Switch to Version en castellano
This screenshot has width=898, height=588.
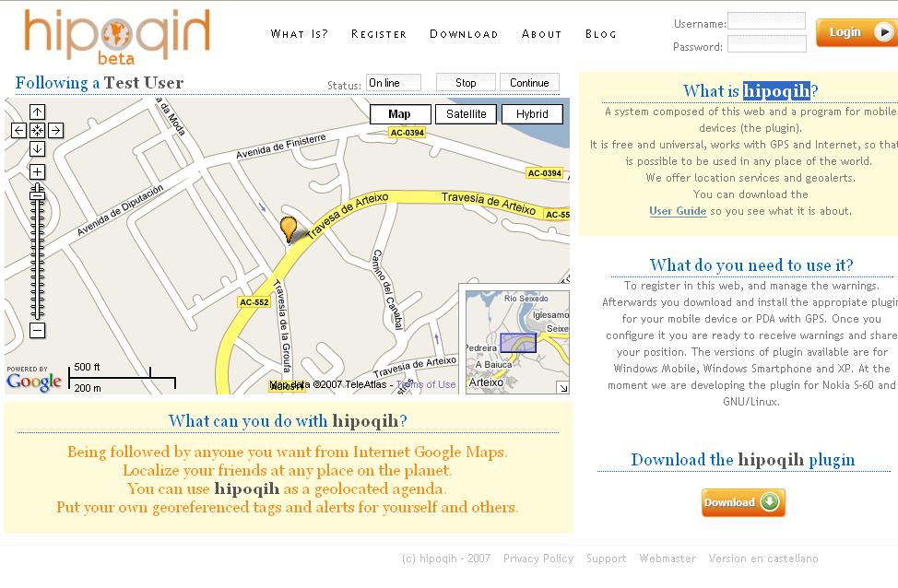763,559
